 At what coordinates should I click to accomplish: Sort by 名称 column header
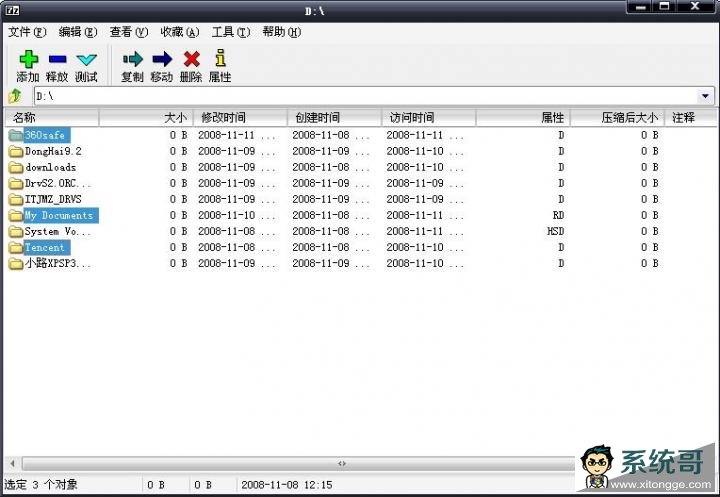tap(51, 118)
